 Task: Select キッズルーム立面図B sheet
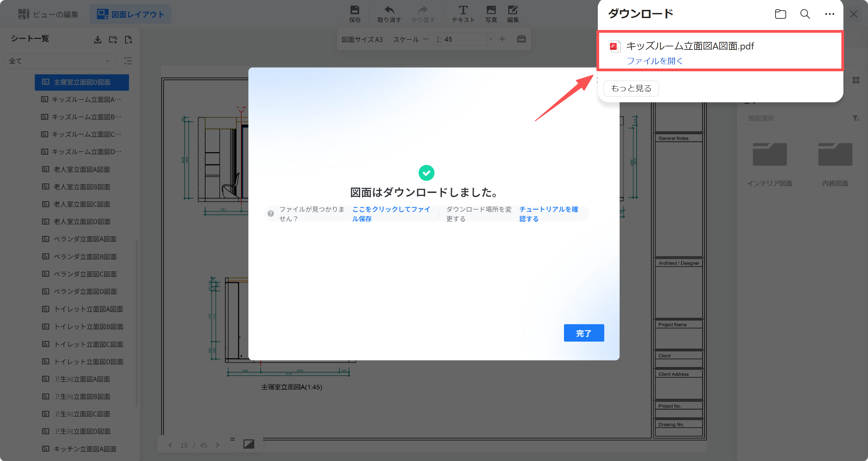(81, 117)
